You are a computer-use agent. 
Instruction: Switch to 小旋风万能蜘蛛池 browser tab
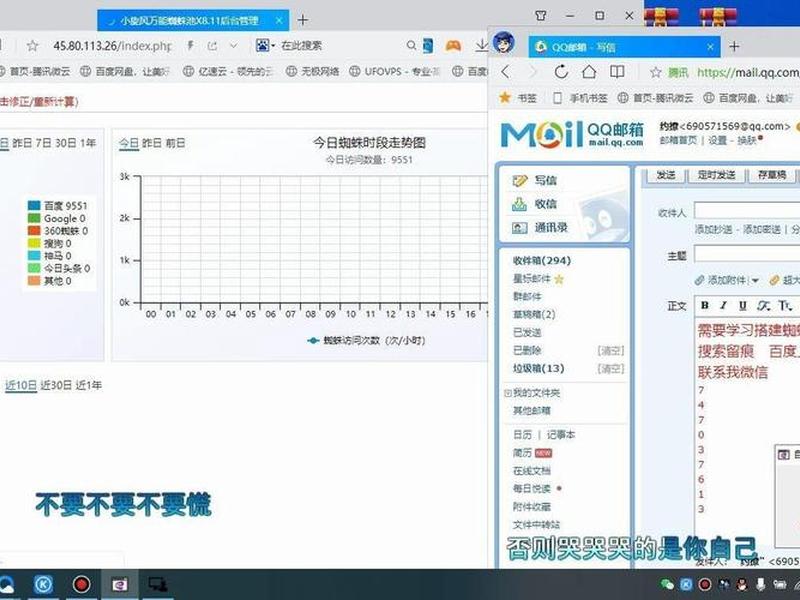click(192, 21)
